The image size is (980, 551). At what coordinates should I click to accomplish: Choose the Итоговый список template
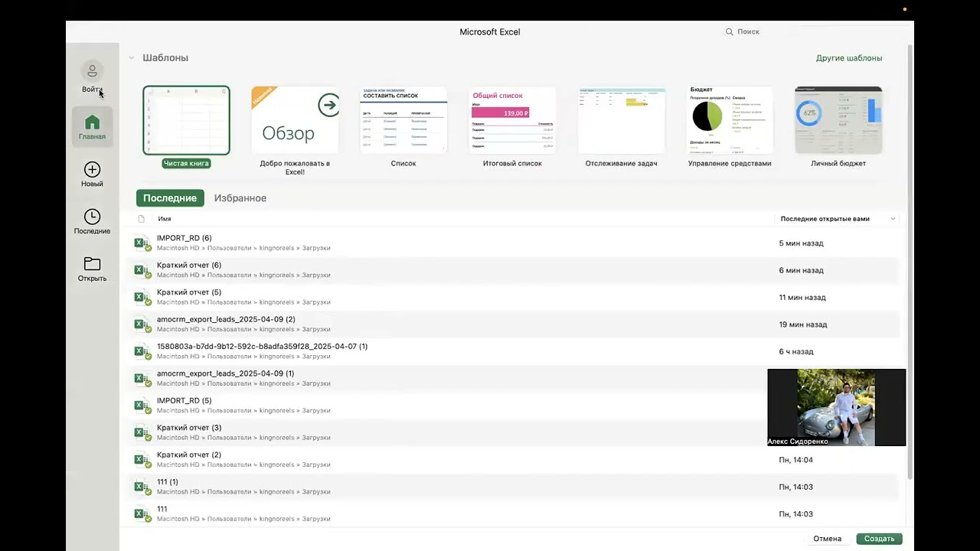(x=512, y=120)
